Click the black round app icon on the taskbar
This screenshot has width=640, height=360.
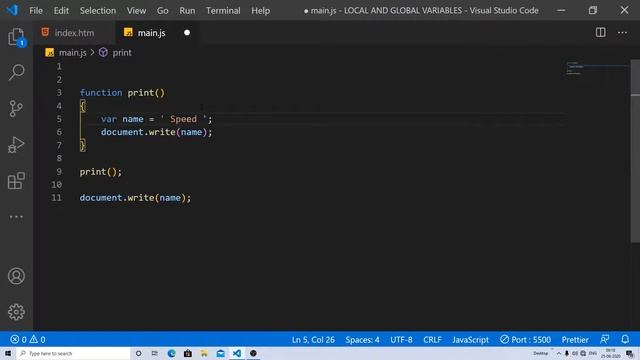(x=253, y=353)
